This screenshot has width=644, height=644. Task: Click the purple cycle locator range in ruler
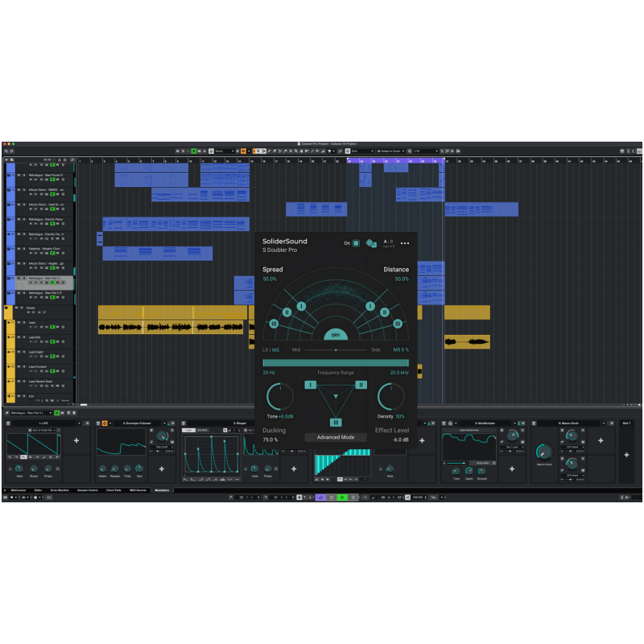(395, 160)
